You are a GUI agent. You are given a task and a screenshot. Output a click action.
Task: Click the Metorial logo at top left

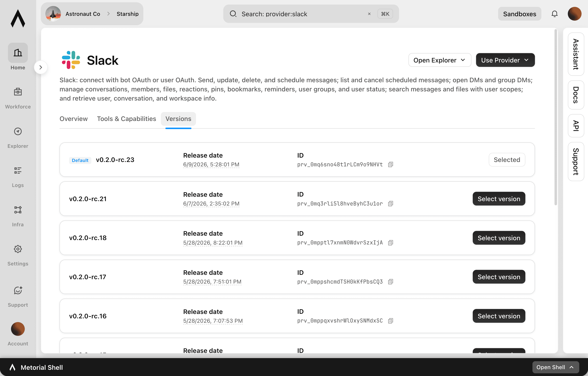[18, 18]
